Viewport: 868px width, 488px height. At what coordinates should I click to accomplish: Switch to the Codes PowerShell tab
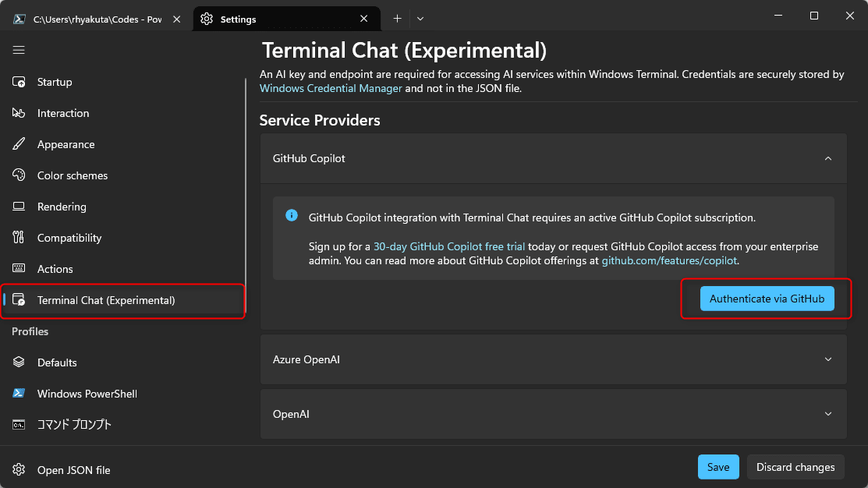97,19
